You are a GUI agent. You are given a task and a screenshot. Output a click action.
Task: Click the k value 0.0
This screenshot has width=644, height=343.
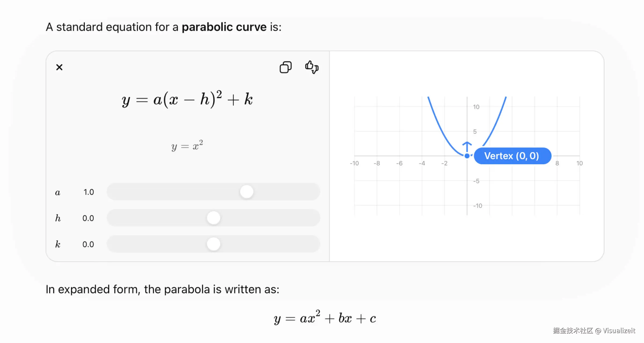pos(88,244)
